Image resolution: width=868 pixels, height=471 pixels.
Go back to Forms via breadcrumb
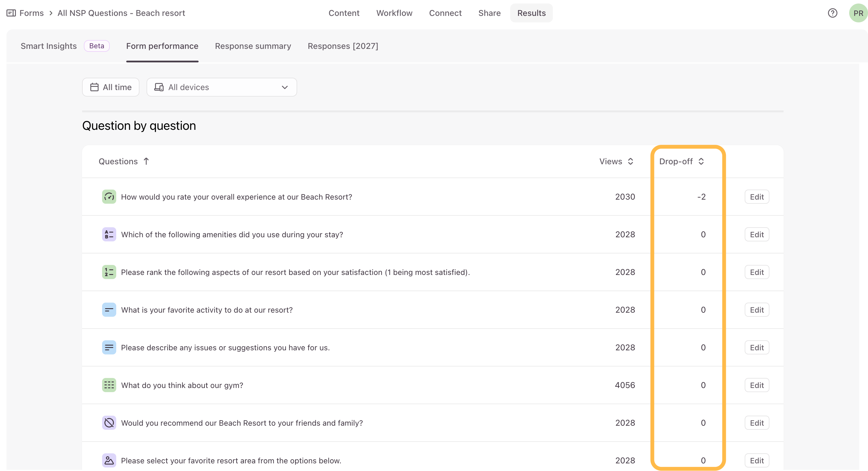[32, 13]
